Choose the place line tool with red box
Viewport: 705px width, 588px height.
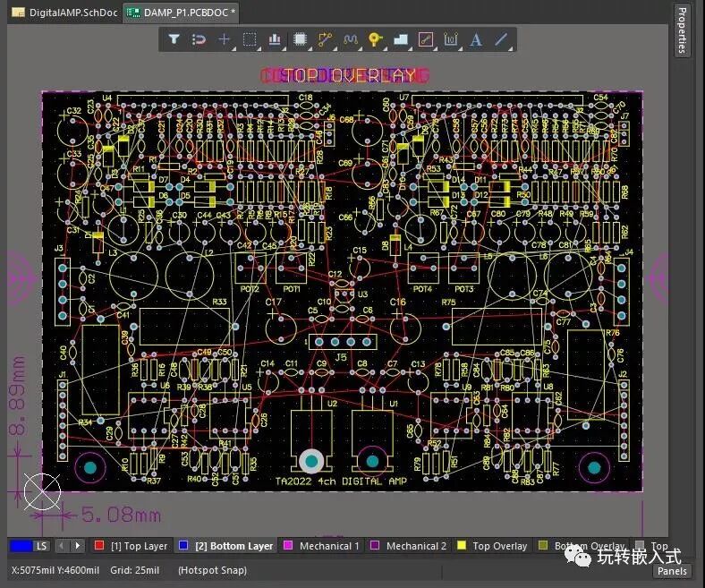[x=426, y=39]
